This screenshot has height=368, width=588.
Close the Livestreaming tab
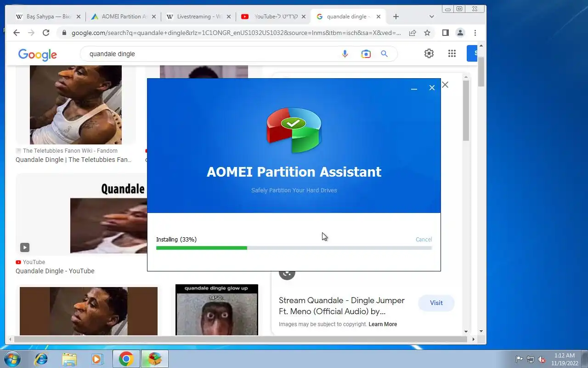coord(229,17)
